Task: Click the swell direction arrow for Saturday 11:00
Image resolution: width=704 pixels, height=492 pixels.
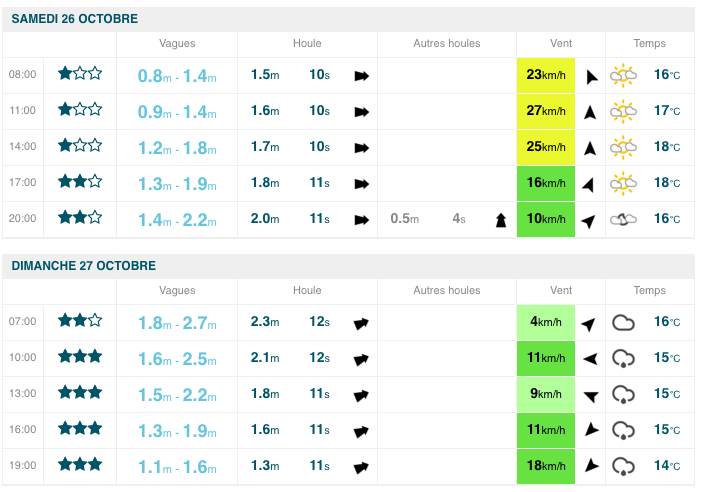Action: pos(361,111)
